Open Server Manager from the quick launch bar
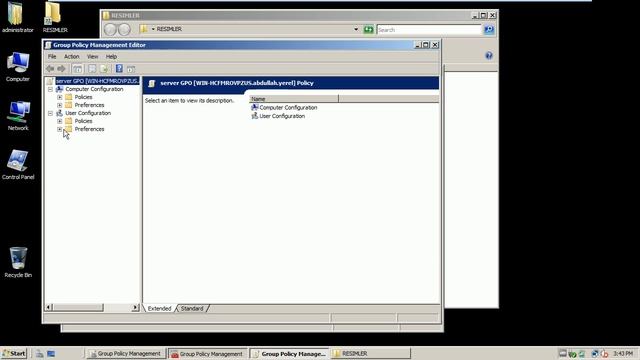Image resolution: width=640 pixels, height=360 pixels. 39,353
